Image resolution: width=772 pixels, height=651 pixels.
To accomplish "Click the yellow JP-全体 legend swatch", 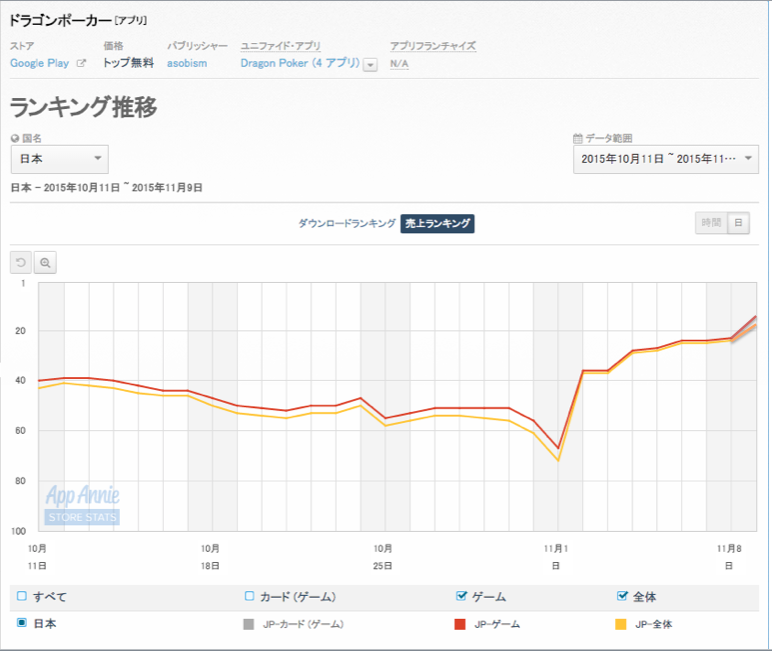I will (621, 624).
